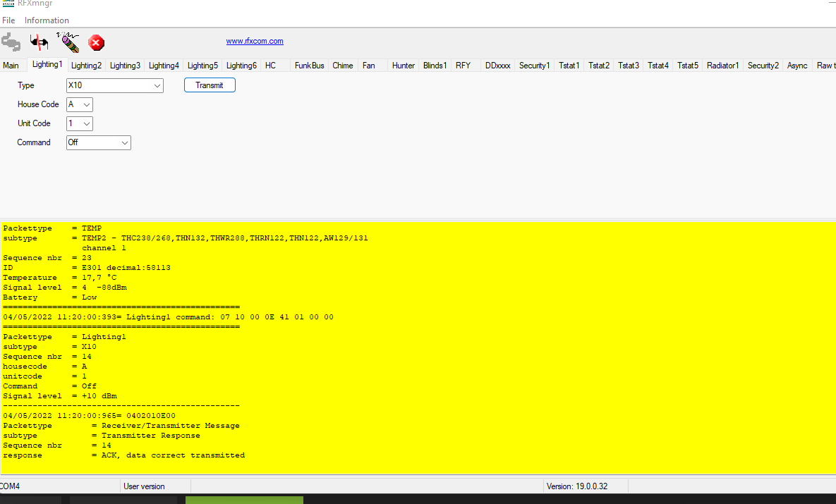Click the Lighting1 command timestamp line
Screen dimensions: 836x504
point(168,317)
